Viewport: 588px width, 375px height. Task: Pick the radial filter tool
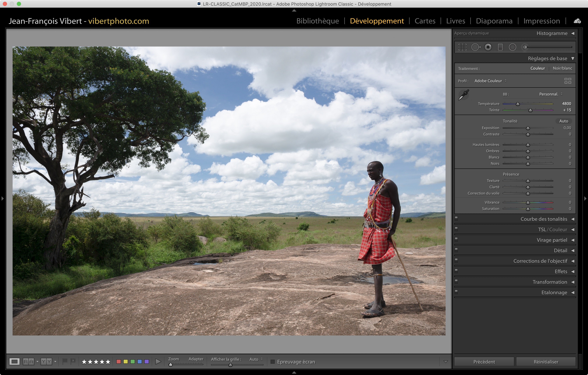(512, 47)
